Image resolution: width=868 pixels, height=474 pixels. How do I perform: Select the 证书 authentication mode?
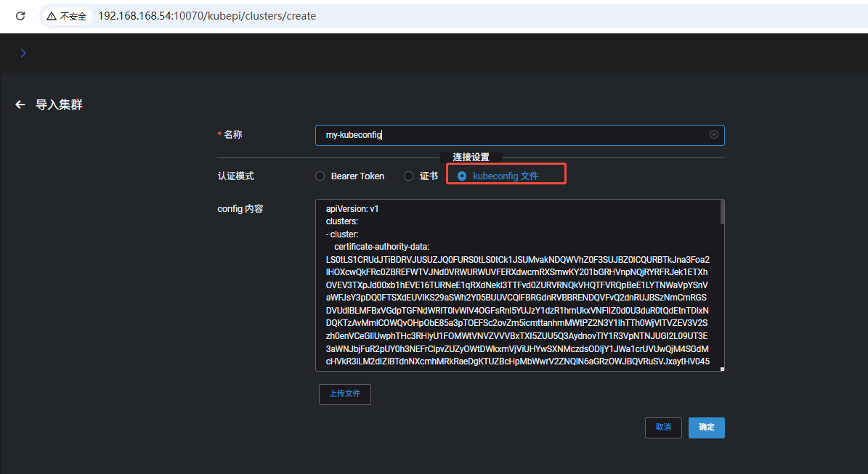(x=409, y=176)
